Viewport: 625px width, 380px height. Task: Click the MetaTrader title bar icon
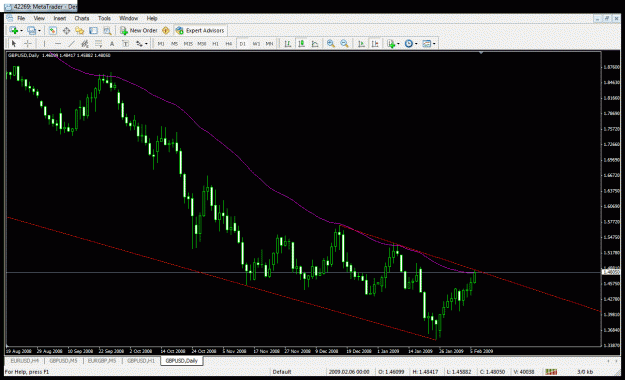[8, 7]
